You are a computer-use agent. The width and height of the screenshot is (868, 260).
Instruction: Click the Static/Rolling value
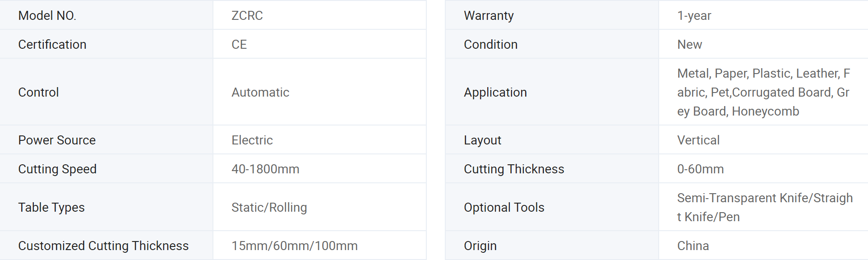click(269, 208)
